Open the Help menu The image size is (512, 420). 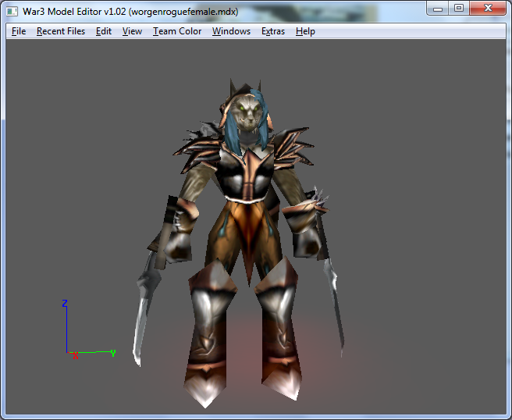[305, 31]
